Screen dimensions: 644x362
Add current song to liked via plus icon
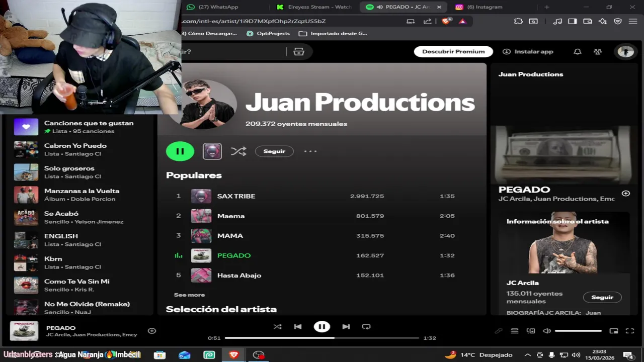[x=152, y=331]
